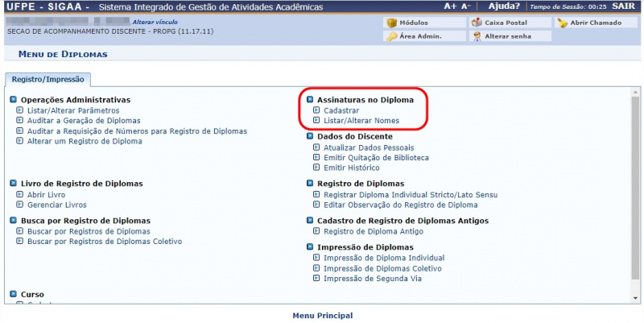Screen dimensions: 644x323
Task: Open Listar/Alterar Parâmetros
Action: coord(73,110)
